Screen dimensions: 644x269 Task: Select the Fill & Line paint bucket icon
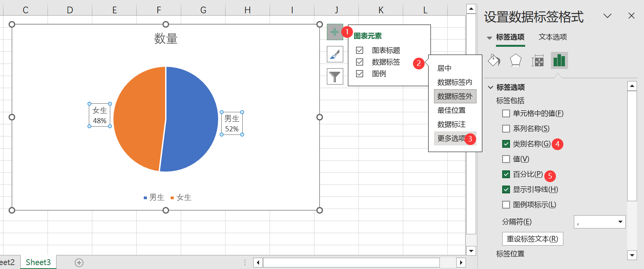pyautogui.click(x=494, y=60)
